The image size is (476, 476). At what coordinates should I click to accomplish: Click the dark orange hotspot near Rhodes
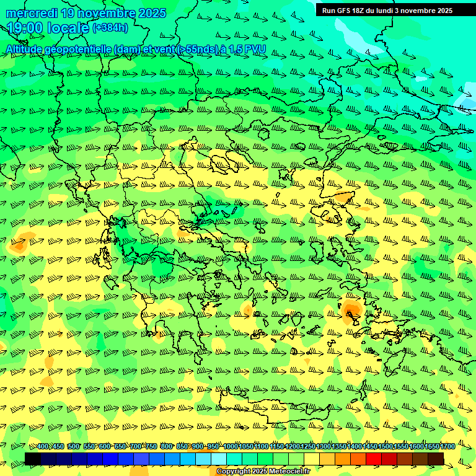(x=353, y=311)
